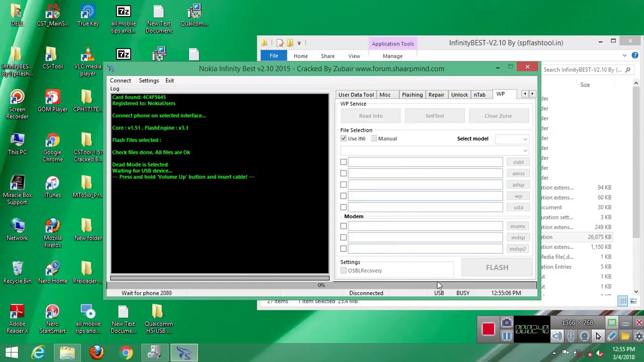Tick the checkbox for the osbl file
The image size is (644, 362).
point(343,162)
